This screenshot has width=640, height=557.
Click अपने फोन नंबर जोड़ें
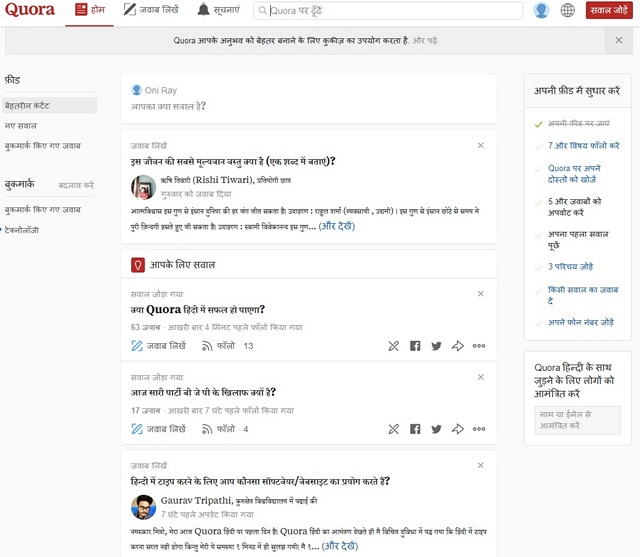580,322
